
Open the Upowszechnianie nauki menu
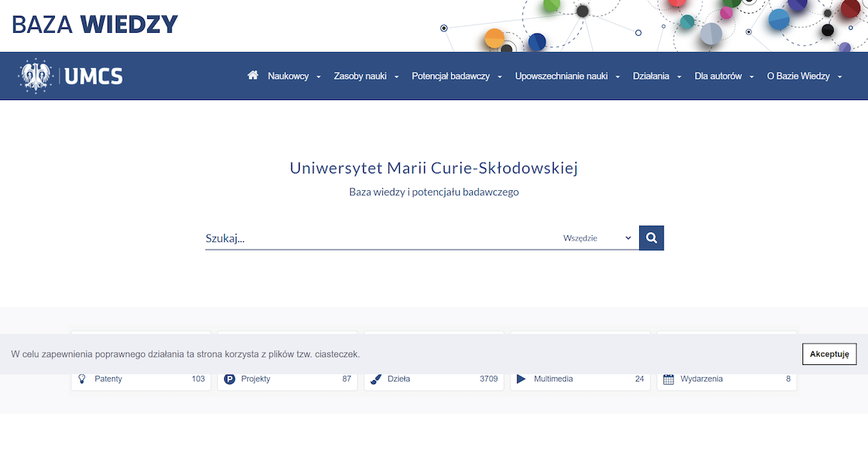coord(561,76)
